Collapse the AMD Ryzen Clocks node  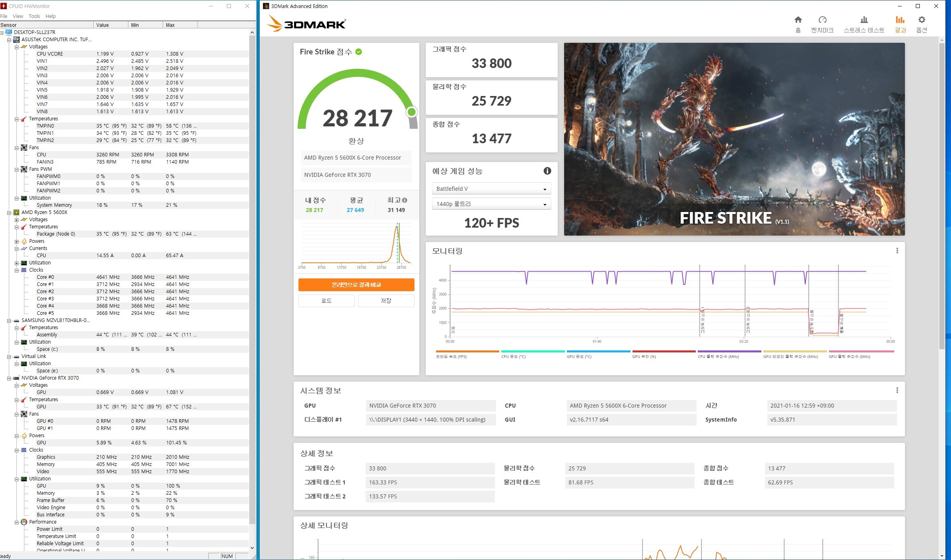tap(17, 270)
